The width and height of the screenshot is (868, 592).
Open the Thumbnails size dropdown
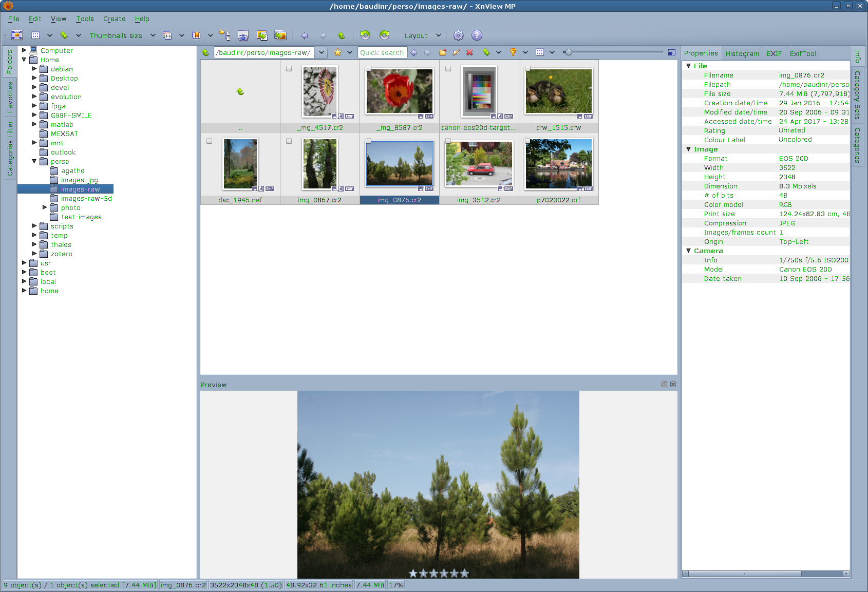153,35
